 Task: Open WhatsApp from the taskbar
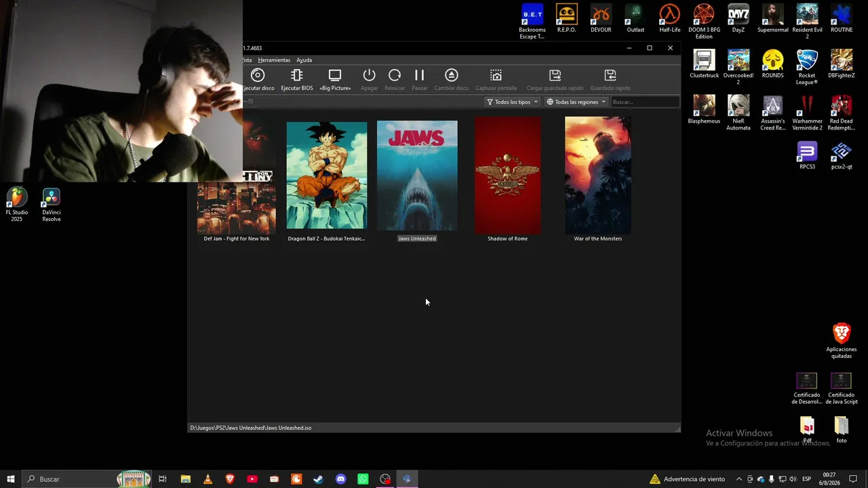click(363, 479)
